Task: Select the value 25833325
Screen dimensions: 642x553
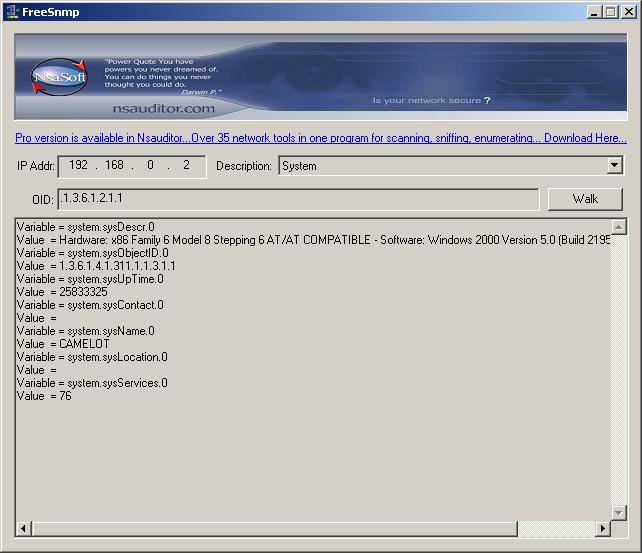Action: point(83,292)
